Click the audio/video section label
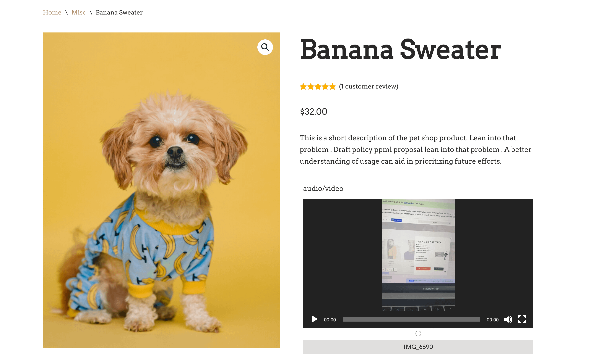 [x=323, y=188]
